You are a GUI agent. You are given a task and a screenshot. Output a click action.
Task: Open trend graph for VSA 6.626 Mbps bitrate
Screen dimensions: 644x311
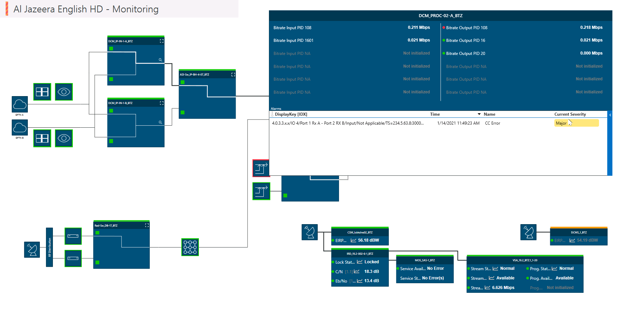(487, 288)
